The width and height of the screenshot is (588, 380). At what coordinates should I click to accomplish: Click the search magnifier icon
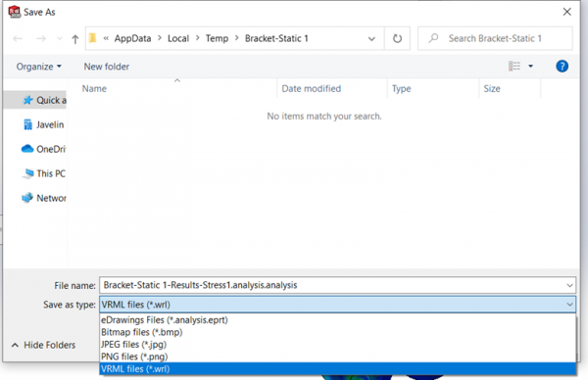(x=433, y=38)
